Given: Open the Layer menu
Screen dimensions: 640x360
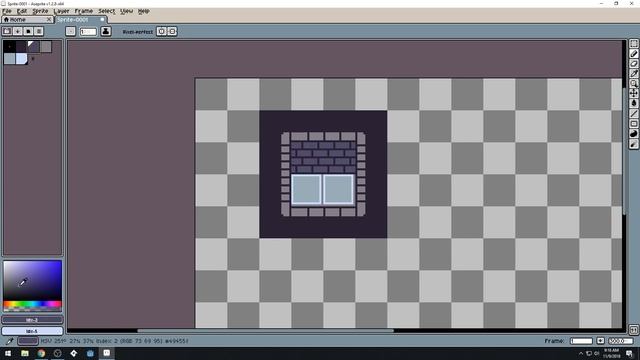Looking at the screenshot, I should [x=61, y=11].
